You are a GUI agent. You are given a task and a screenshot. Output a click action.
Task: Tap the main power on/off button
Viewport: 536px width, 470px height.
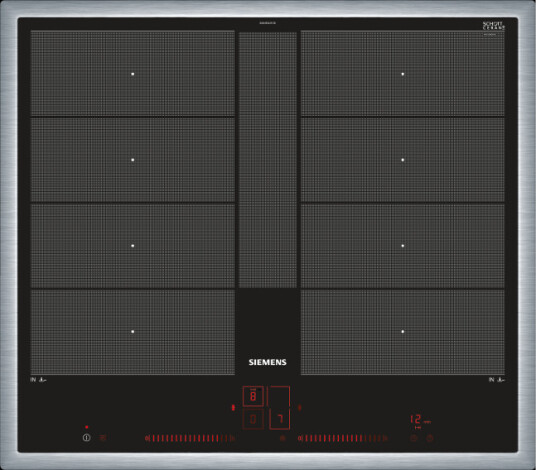[x=86, y=438]
